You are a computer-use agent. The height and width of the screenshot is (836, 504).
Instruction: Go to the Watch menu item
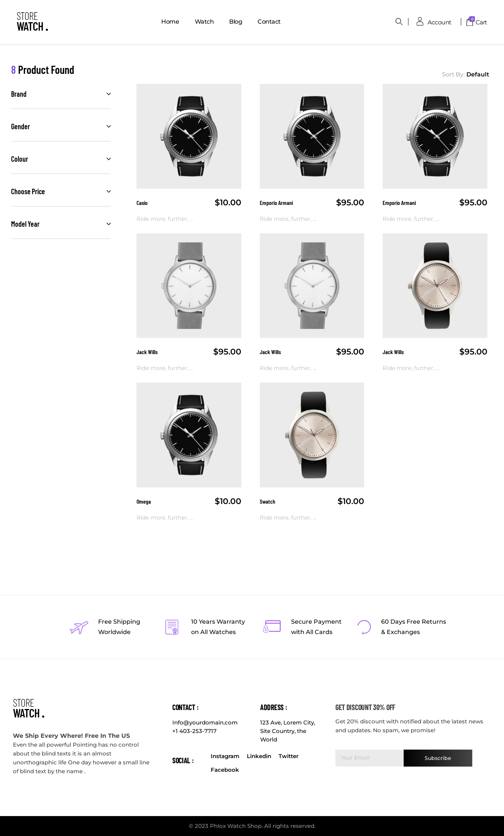tap(204, 22)
